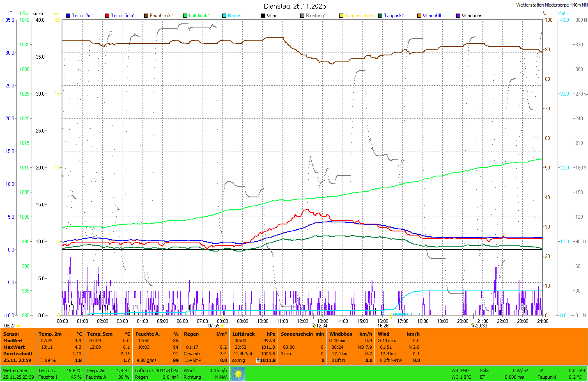
Task: Select the Luftdruck legend label
Action: 199,16
